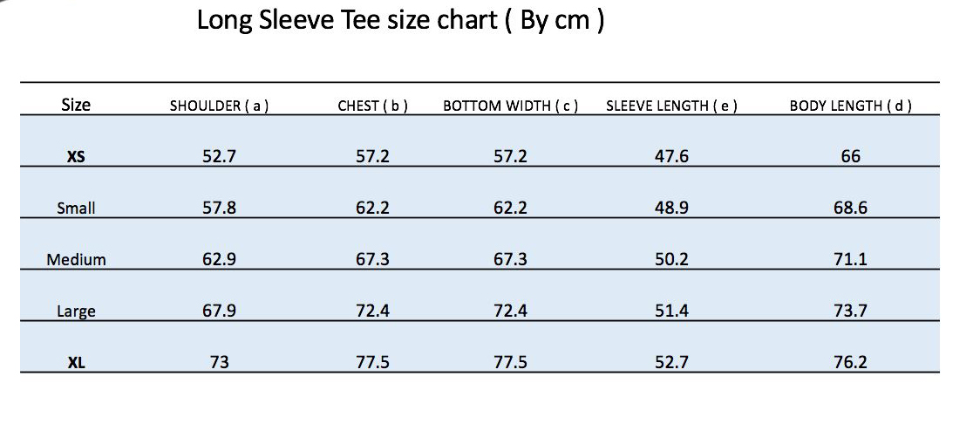Click the 'BOTTOM WIDTH ( c )' header
Screen dimensions: 980x431
pos(510,106)
